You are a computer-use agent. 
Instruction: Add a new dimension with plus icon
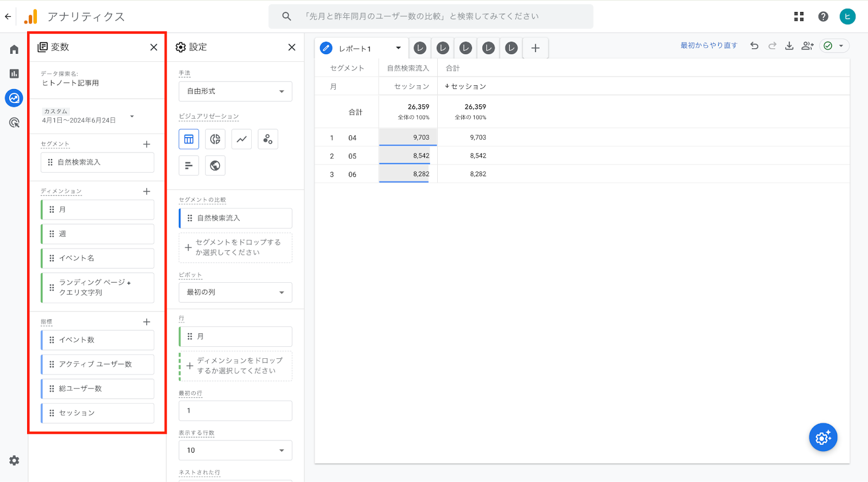click(146, 191)
